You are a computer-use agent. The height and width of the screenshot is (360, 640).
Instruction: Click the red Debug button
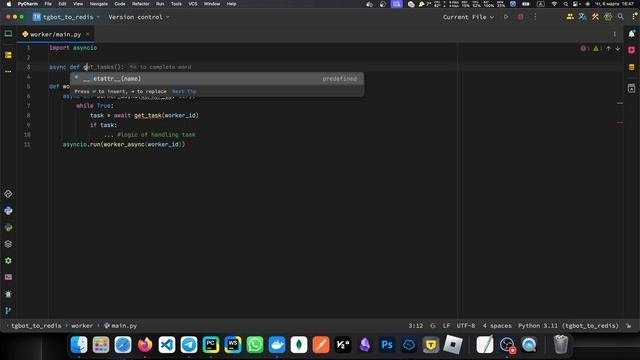click(x=521, y=17)
